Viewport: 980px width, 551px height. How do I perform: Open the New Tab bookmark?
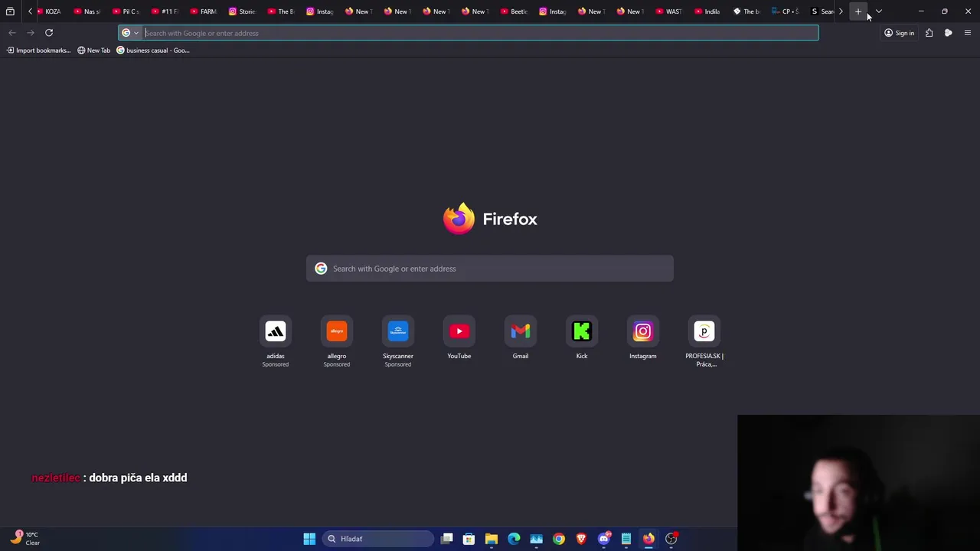coord(94,51)
